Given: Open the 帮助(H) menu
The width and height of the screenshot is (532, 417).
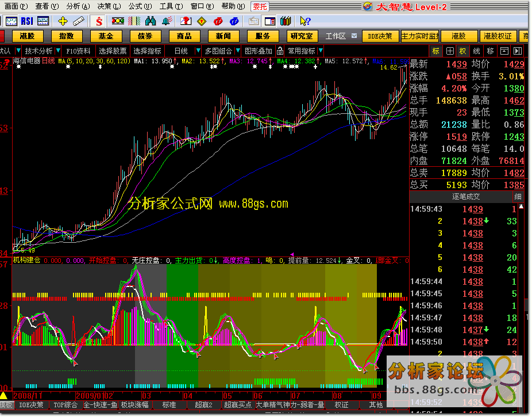Looking at the screenshot, I should (x=233, y=6).
